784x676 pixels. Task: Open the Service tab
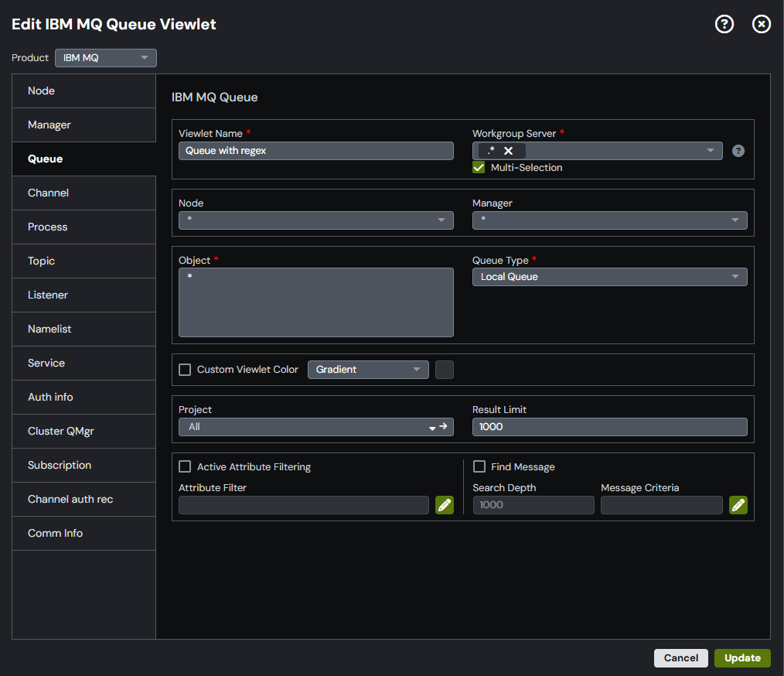click(x=84, y=363)
